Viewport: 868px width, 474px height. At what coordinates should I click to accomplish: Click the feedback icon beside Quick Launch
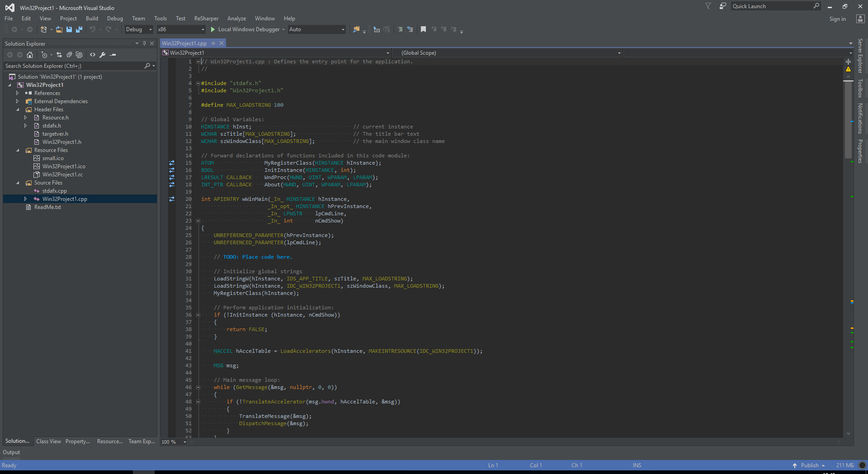coord(723,6)
